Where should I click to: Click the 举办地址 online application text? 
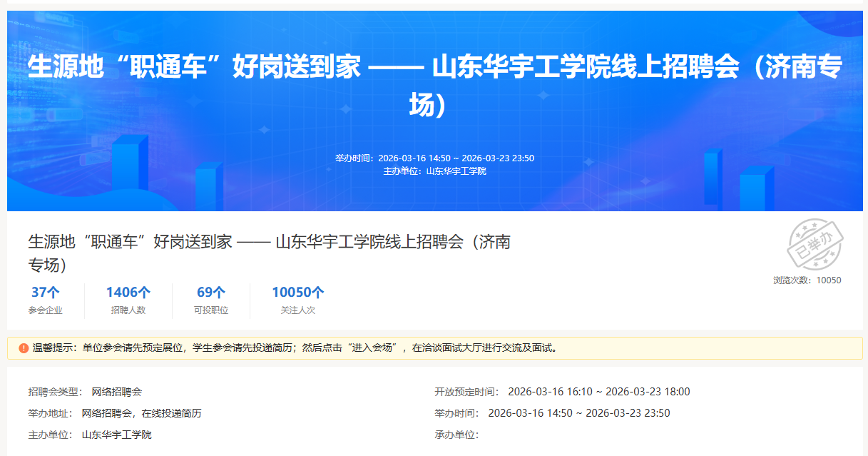point(141,413)
